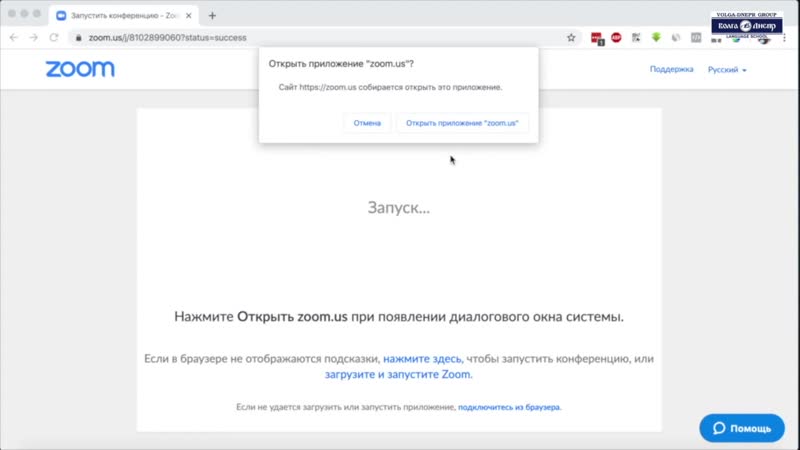This screenshot has height=450, width=800.
Task: Open Chrome's three-dot menu
Action: point(785,38)
